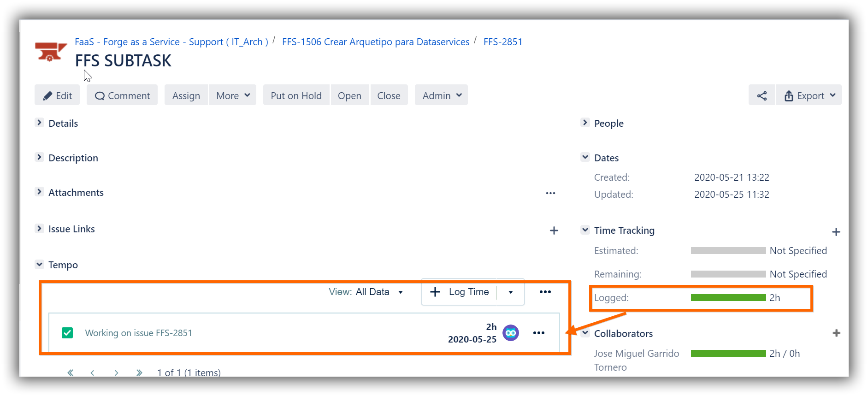
Task: Go to last worklog page
Action: pyautogui.click(x=139, y=372)
